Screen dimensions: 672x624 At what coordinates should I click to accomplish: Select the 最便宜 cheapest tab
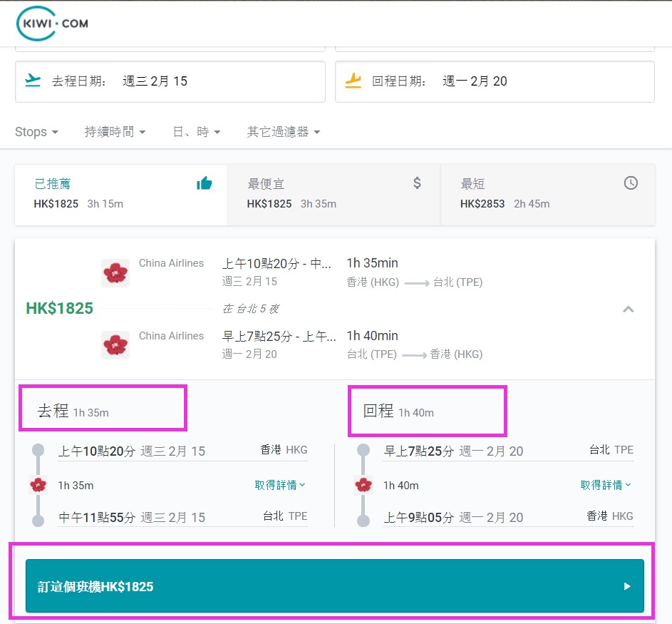pos(334,195)
